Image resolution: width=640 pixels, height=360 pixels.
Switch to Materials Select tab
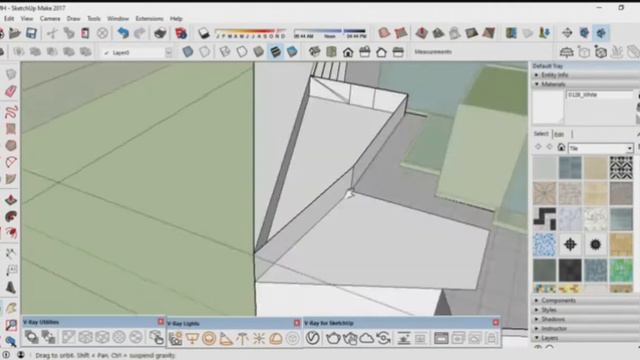(541, 134)
